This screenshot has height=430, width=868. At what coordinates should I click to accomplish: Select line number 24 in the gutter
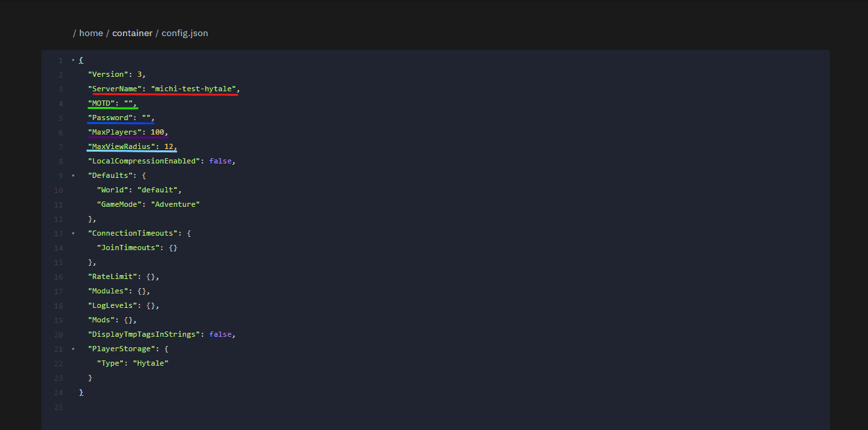pyautogui.click(x=58, y=392)
